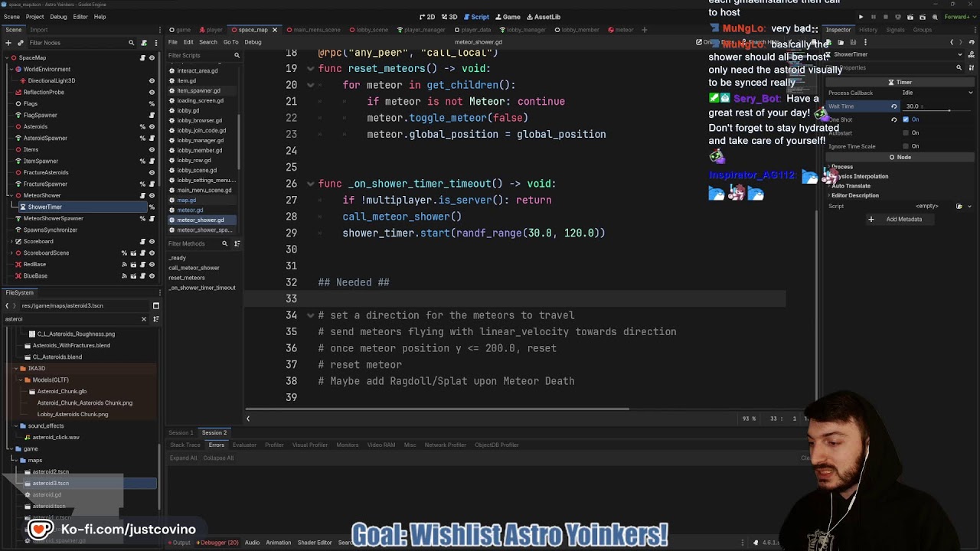
Task: Revert the One Shot property value
Action: 893,119
